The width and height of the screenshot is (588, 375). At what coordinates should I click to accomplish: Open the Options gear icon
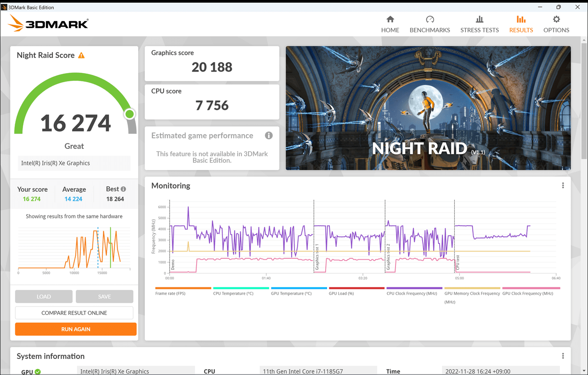coord(556,19)
